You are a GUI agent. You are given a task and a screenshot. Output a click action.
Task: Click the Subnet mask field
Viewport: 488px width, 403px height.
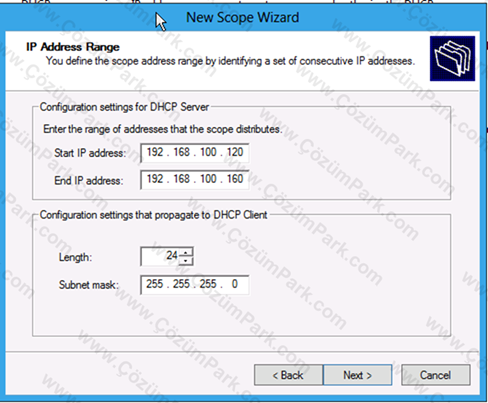click(195, 285)
